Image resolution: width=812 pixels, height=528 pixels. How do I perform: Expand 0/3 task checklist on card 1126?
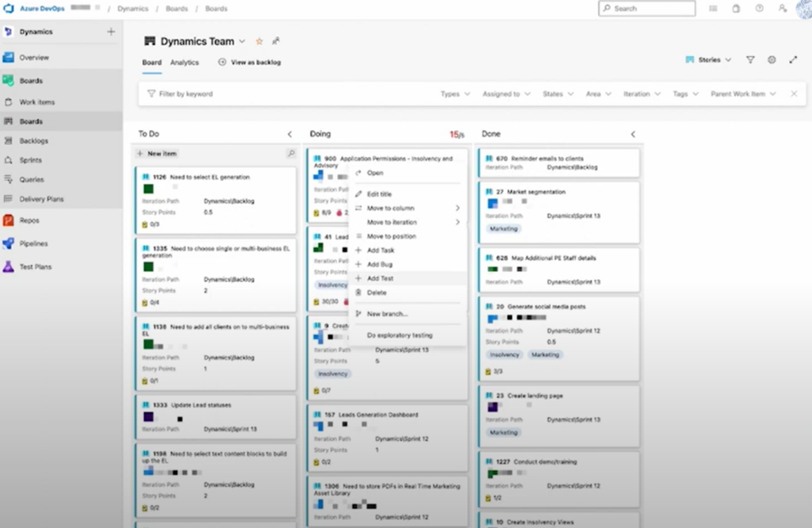(x=151, y=224)
